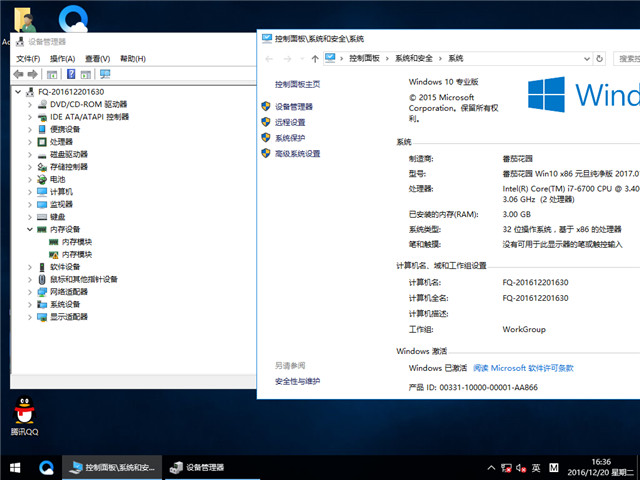
Task: Click the network tray icon
Action: (x=506, y=468)
